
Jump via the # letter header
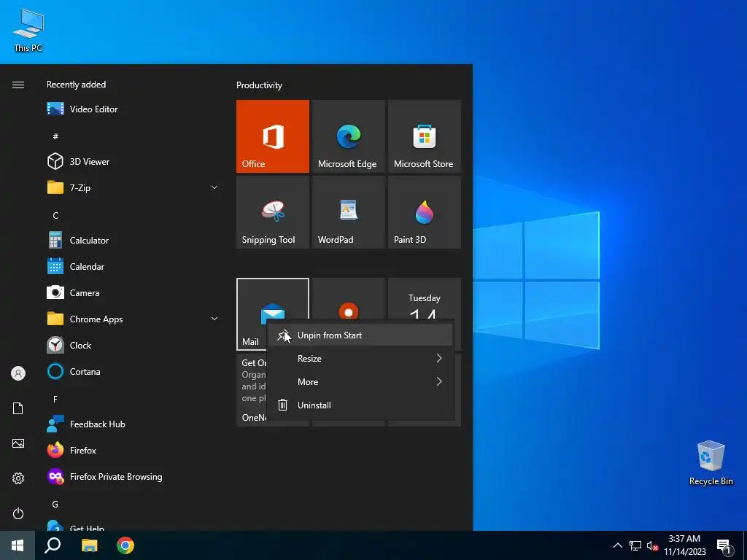pos(55,136)
